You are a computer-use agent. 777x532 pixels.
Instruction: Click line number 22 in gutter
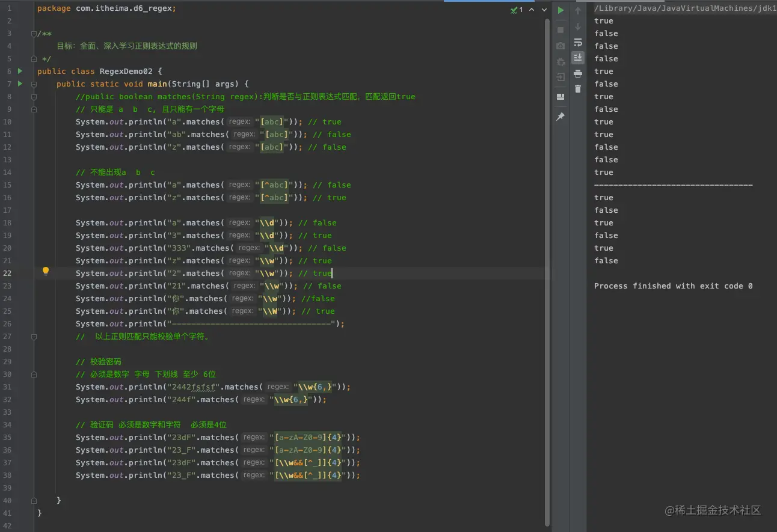pyautogui.click(x=8, y=273)
